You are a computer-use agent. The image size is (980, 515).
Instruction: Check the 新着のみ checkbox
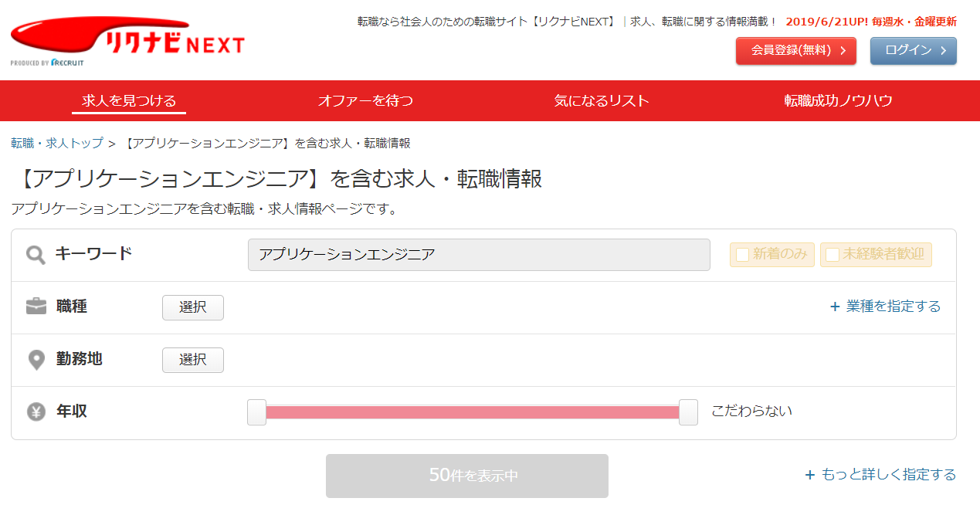(x=743, y=255)
